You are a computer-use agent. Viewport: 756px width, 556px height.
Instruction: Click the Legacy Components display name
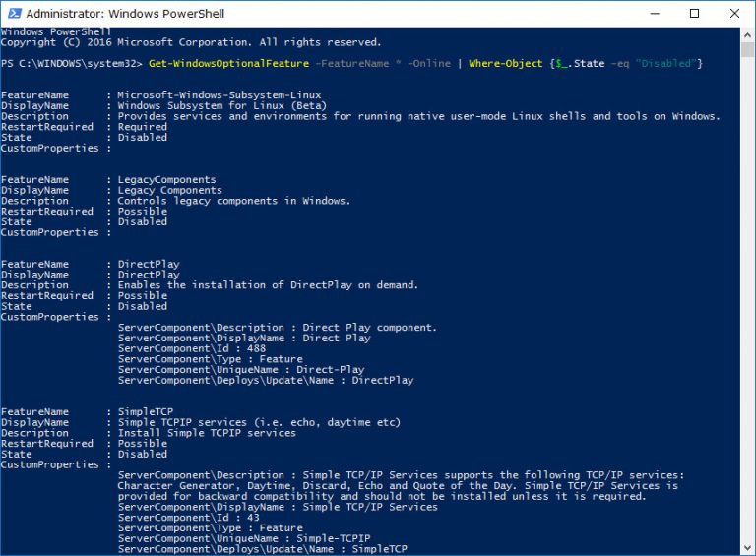click(x=169, y=190)
